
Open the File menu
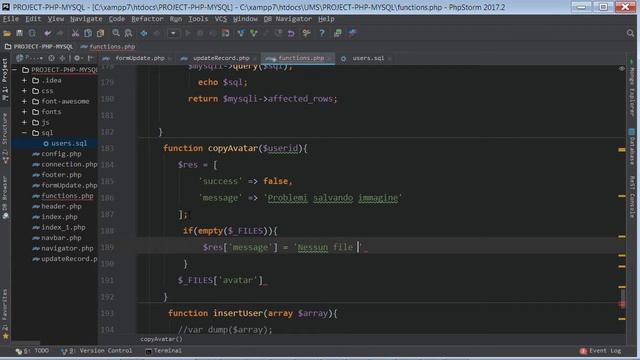[x=11, y=19]
